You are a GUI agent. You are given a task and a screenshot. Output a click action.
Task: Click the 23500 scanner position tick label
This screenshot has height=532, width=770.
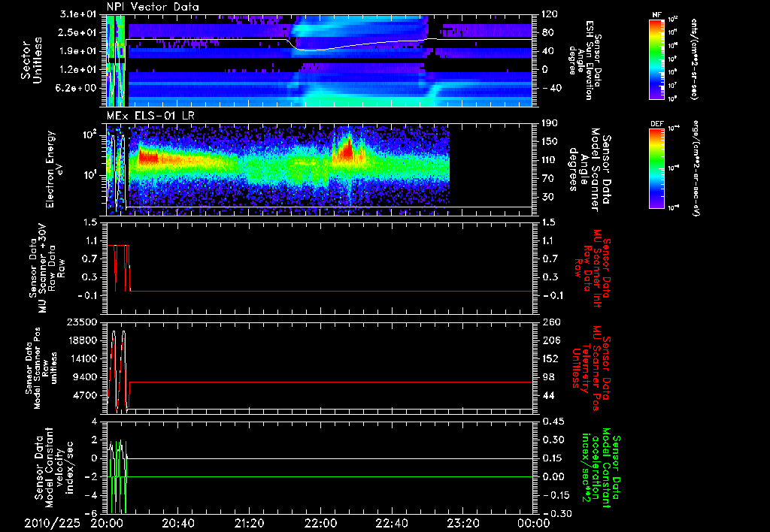[82, 322]
